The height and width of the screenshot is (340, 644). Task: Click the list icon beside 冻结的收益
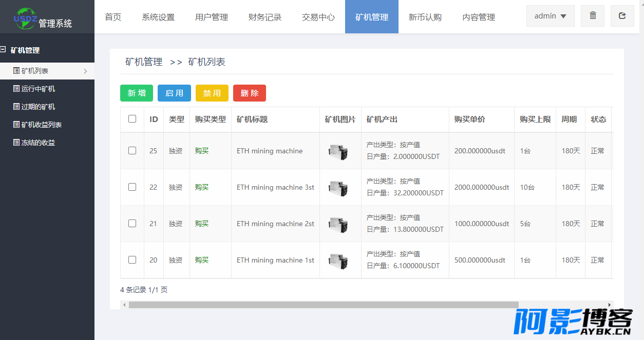point(16,143)
